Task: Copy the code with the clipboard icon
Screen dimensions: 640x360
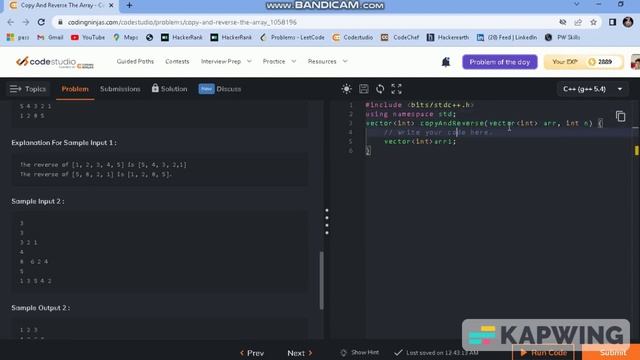Action: click(620, 116)
